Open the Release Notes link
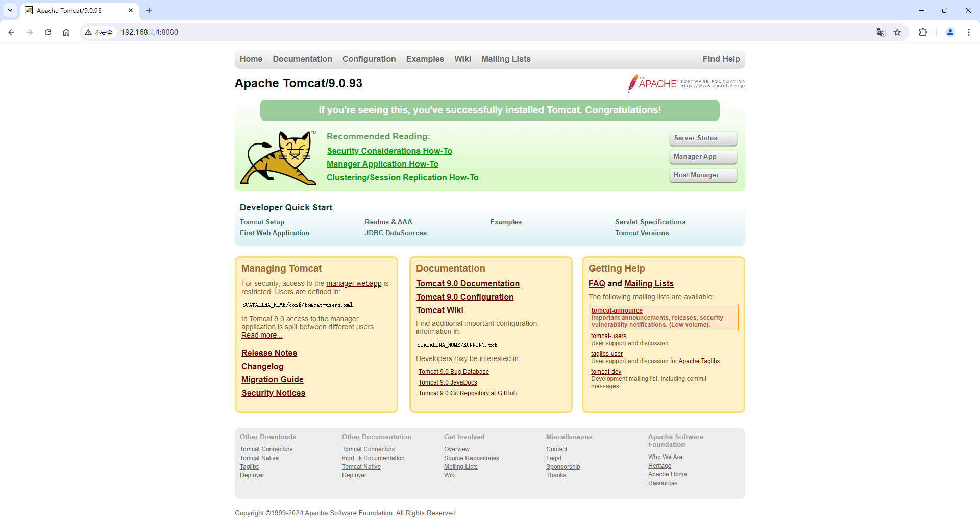This screenshot has width=980, height=527. 269,353
